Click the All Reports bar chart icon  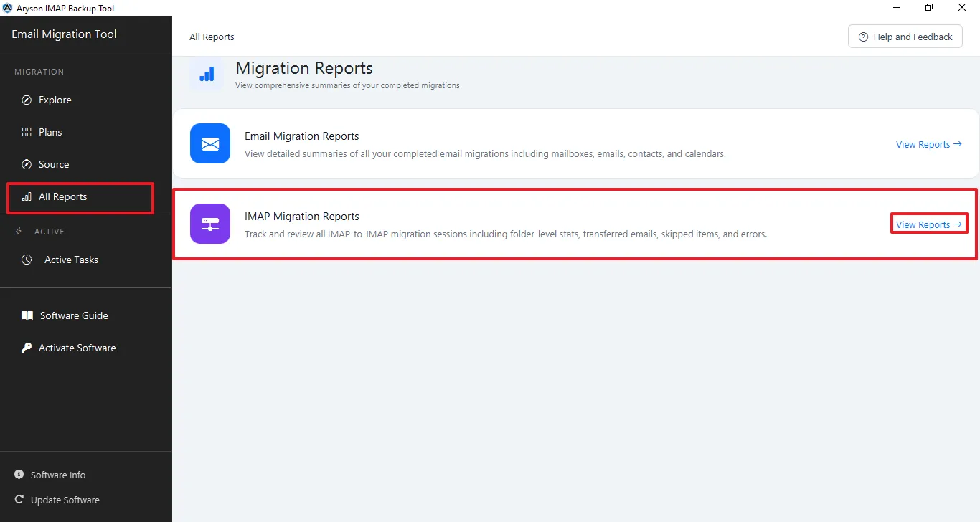click(x=27, y=196)
